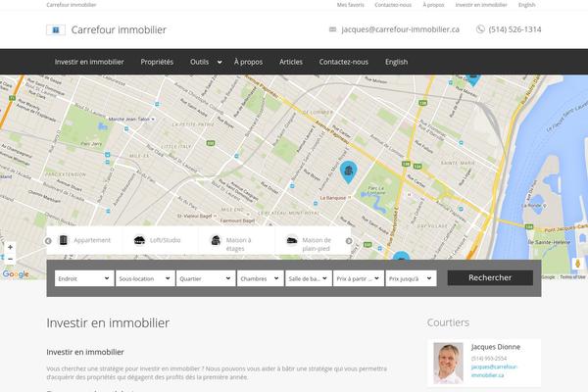Viewport: 588px width, 392px height.
Task: Click the Appartement category label
Action: point(92,240)
